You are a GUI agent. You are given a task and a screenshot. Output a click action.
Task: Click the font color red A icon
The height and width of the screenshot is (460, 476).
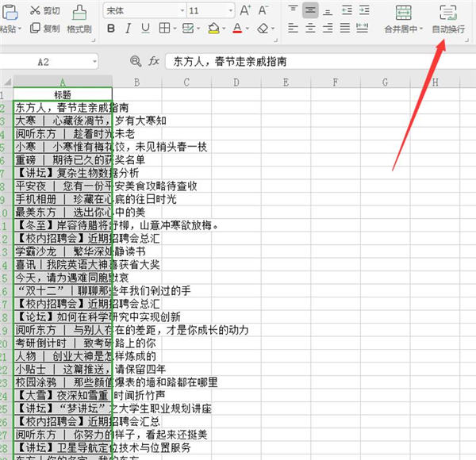[236, 29]
